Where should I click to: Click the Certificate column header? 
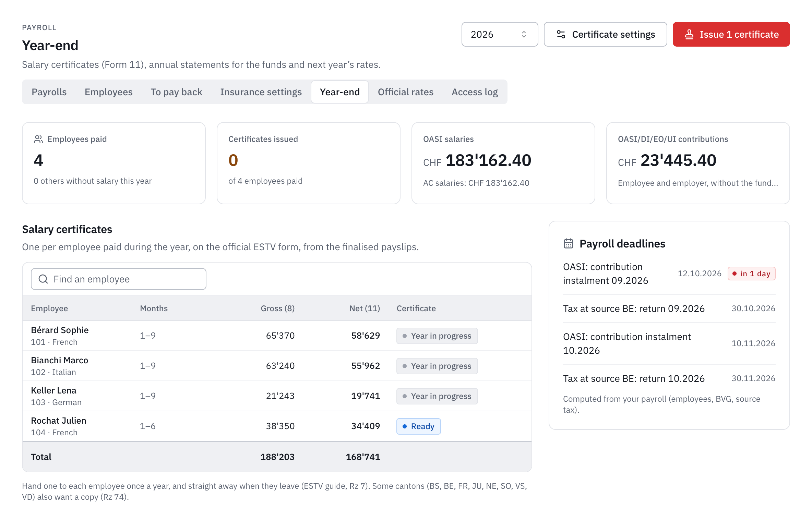416,308
